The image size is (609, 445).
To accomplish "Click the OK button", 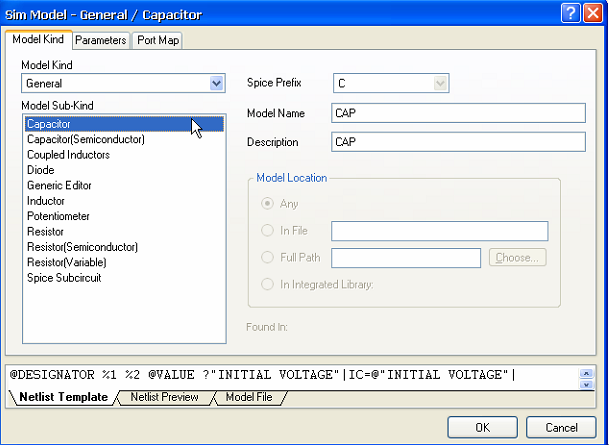I will tap(482, 428).
